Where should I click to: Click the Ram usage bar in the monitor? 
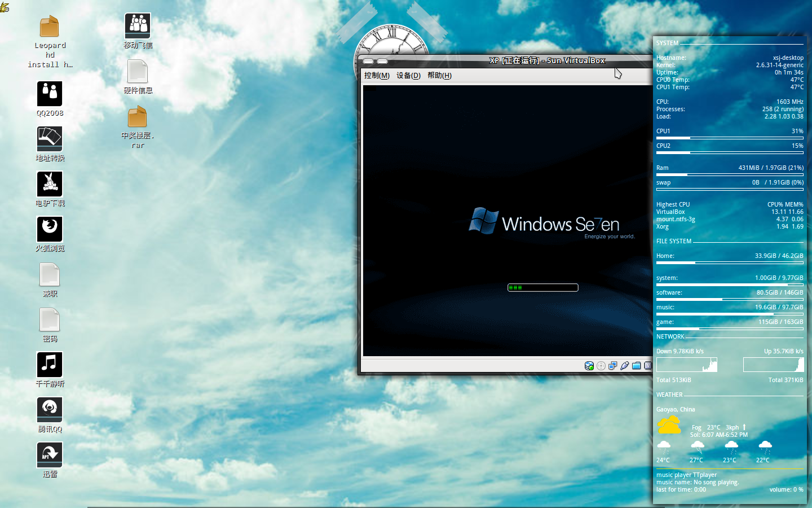pos(730,175)
